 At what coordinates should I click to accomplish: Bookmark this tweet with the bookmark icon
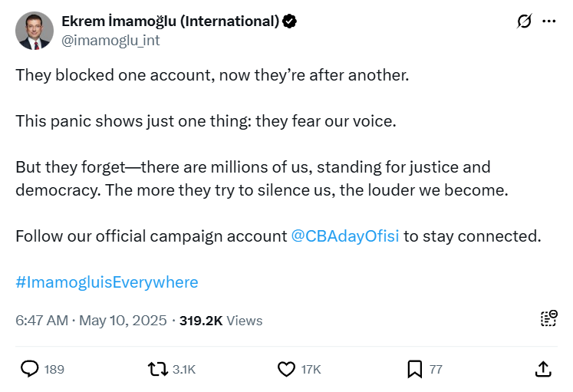pyautogui.click(x=414, y=369)
